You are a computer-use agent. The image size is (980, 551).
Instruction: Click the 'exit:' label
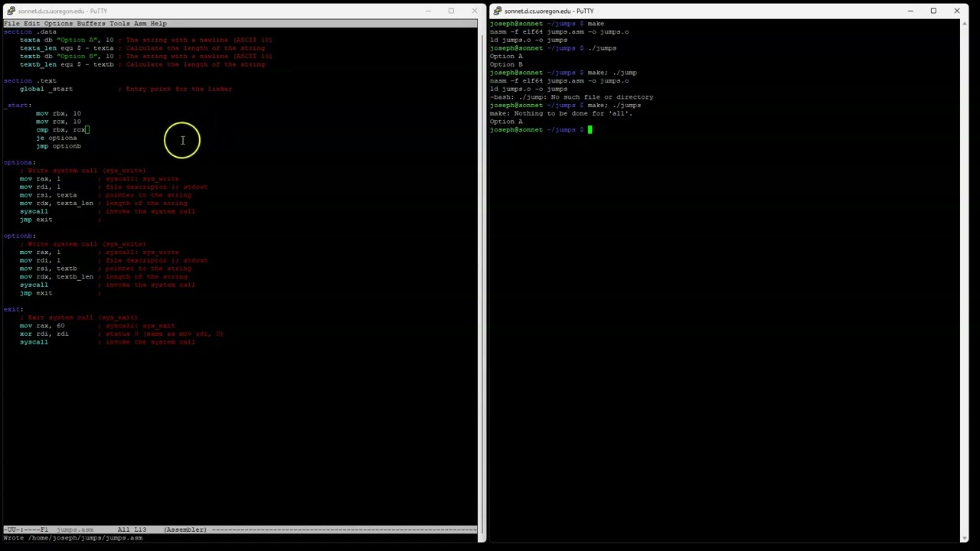point(14,309)
